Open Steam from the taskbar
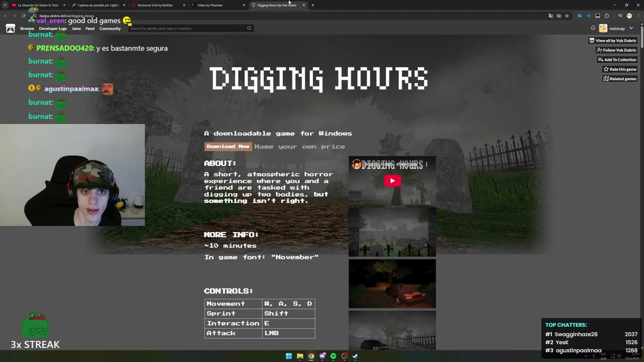Viewport: 644px width, 362px height. 355,356
